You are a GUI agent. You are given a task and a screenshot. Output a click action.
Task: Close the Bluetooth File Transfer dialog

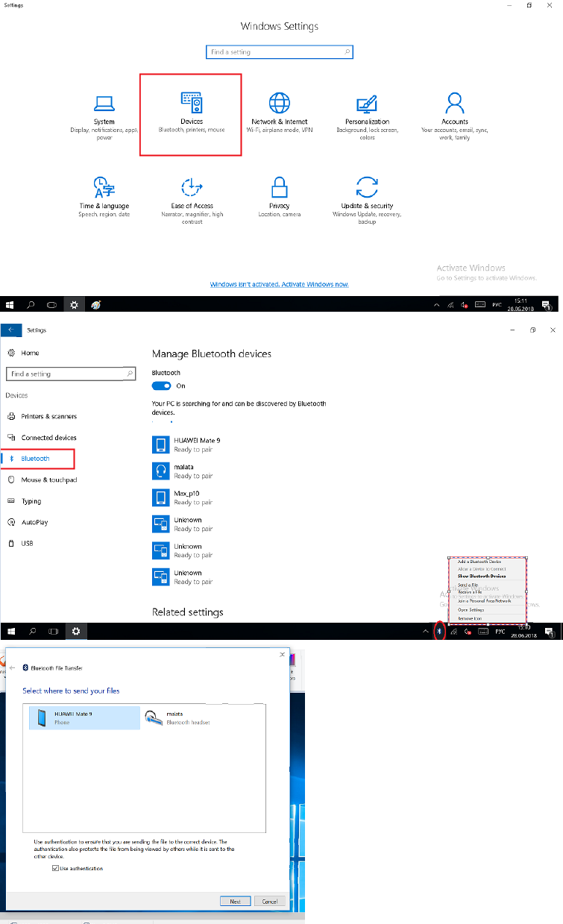(x=282, y=654)
